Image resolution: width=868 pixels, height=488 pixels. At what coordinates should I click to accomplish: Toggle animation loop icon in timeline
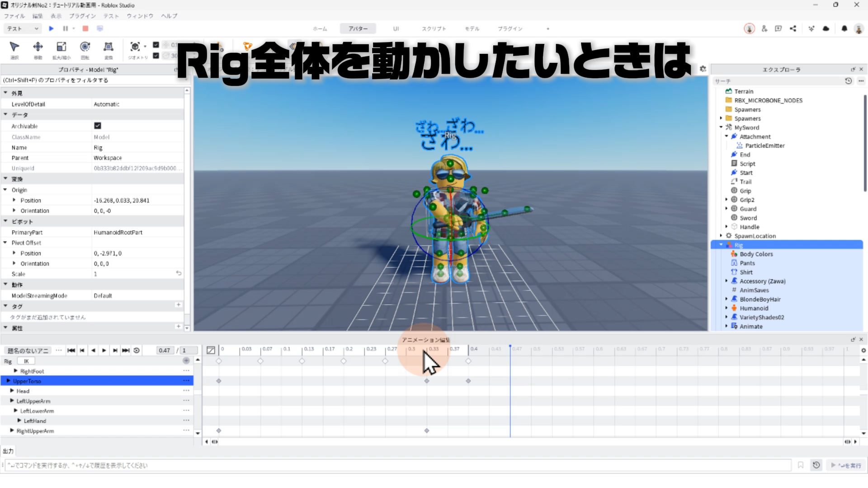137,350
